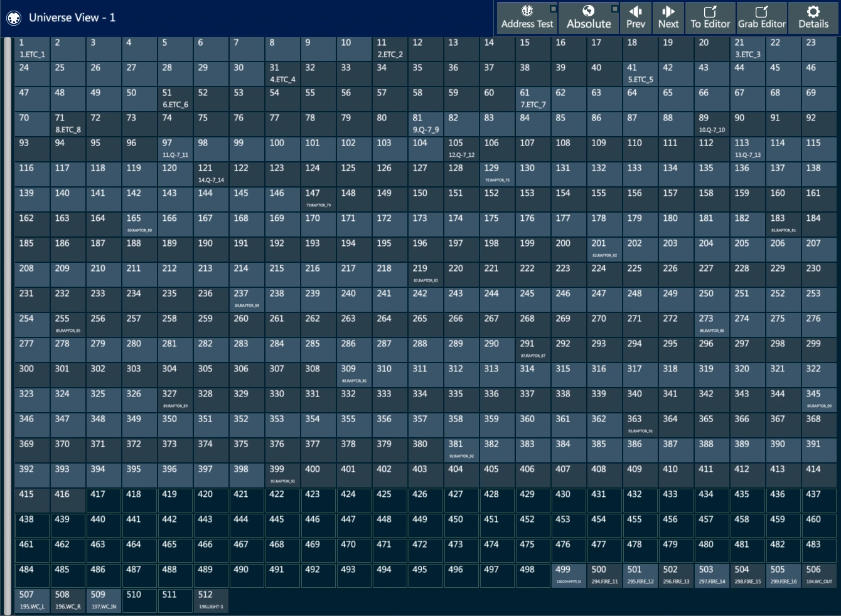The width and height of the screenshot is (841, 616).
Task: Go to next universe with Next
Action: (668, 18)
